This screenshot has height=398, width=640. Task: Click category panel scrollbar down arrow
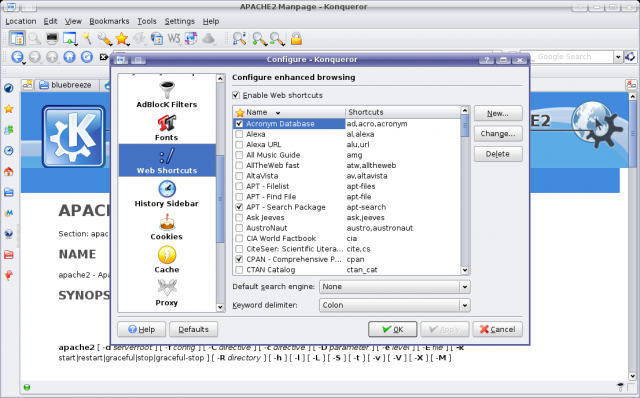(220, 307)
